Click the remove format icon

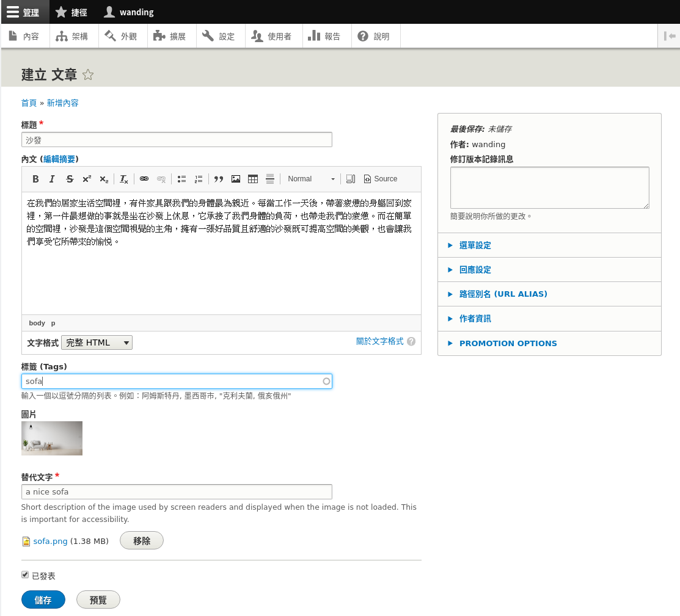pos(124,179)
